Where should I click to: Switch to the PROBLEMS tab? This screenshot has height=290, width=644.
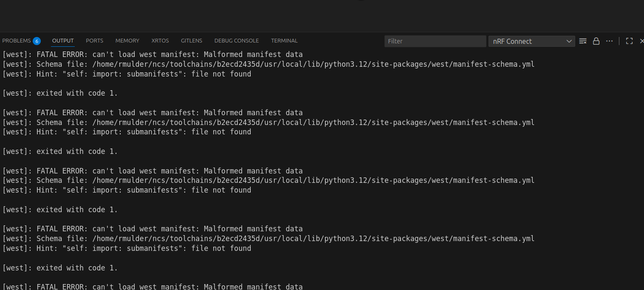pyautogui.click(x=17, y=40)
